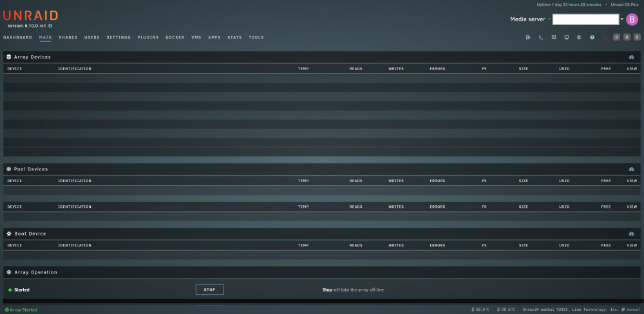Click the Uptime text at the top

coord(569,5)
